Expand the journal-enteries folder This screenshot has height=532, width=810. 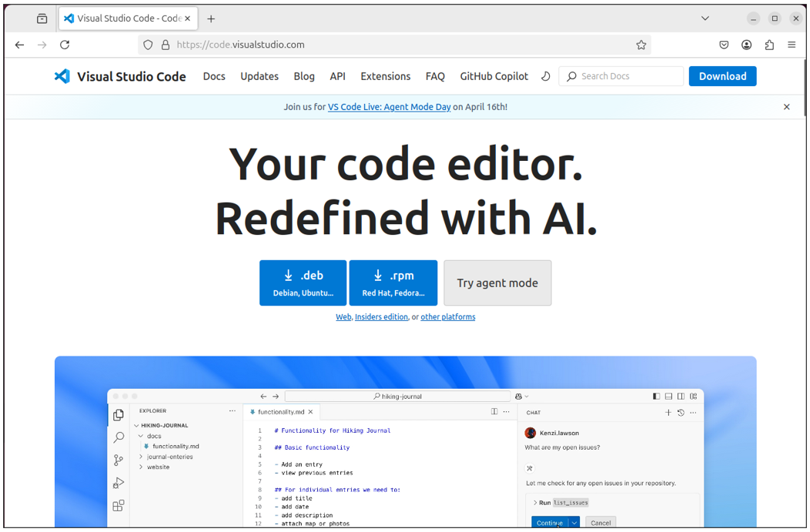tap(140, 457)
